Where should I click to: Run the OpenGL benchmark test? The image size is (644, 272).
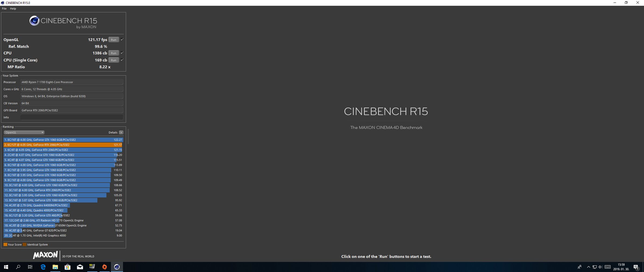[113, 40]
